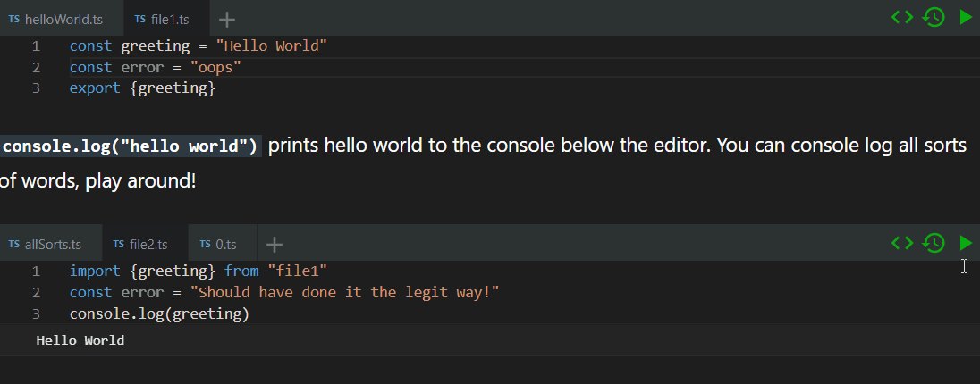Screen dimensions: 980x384
Task: Click the export {greeting} line
Action: (142, 88)
